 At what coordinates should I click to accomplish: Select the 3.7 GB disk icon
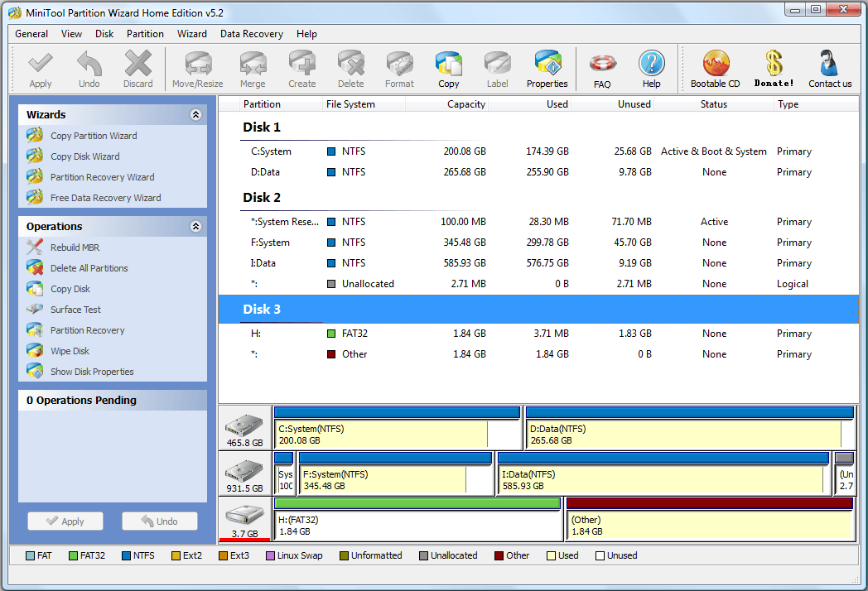point(244,519)
